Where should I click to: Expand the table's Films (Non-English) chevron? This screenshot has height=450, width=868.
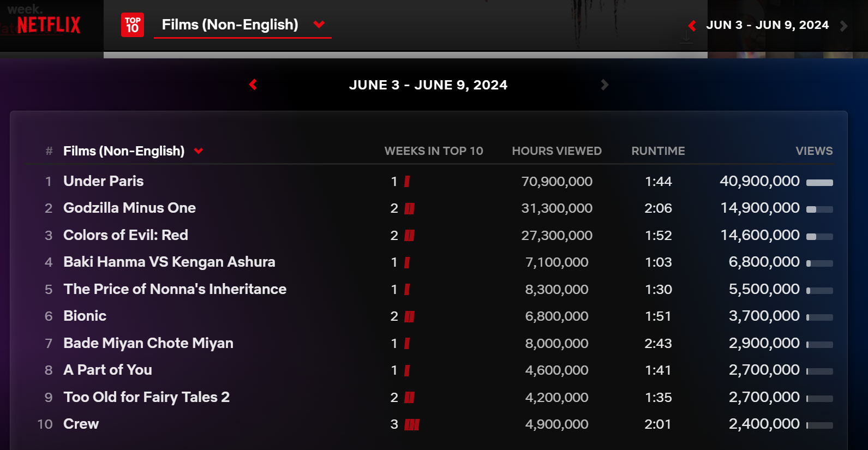tap(199, 151)
